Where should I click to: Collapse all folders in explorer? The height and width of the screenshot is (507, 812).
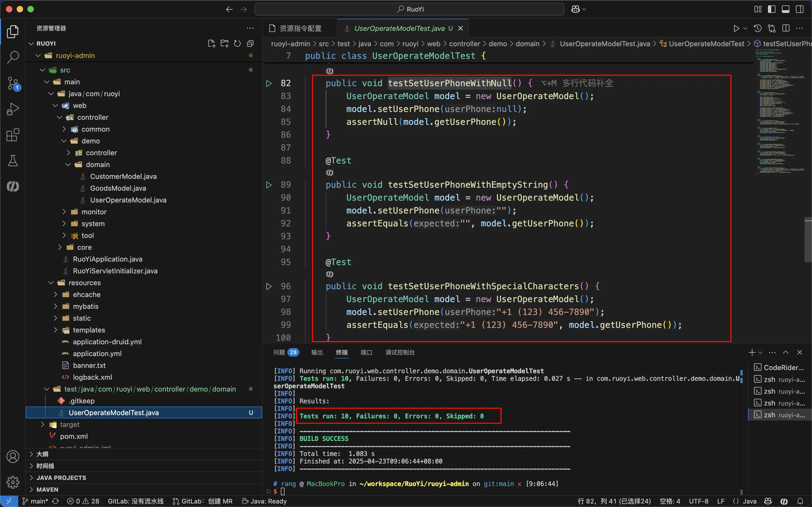[250, 44]
